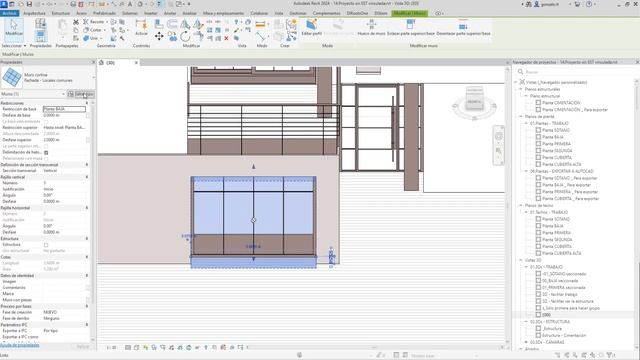Close the {3D} view tab
This screenshot has width=640, height=360.
(x=136, y=62)
